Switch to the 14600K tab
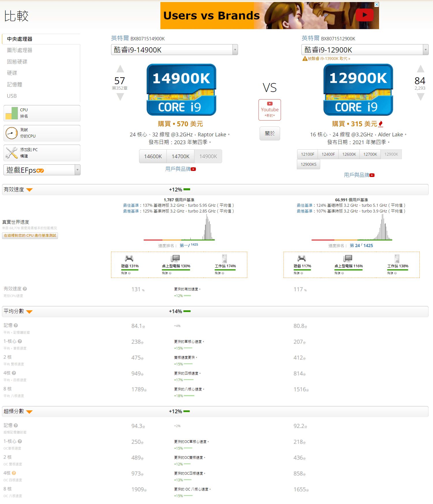The image size is (433, 504). 153,156
